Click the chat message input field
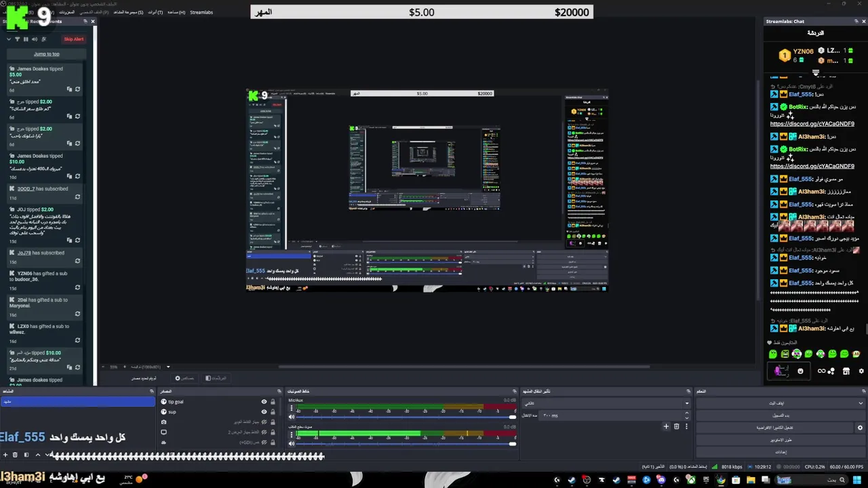 (788, 371)
